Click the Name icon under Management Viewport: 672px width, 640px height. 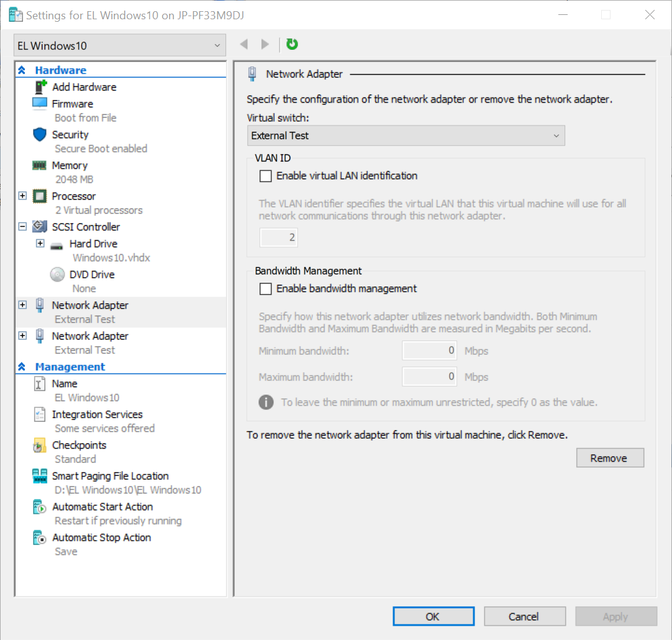click(x=39, y=383)
